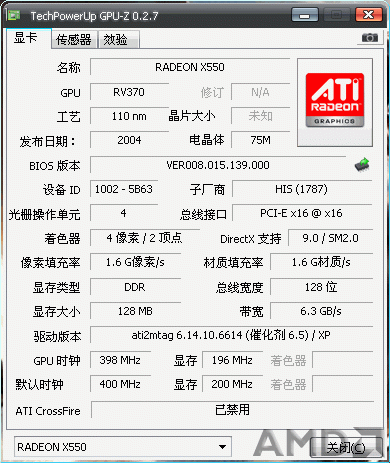Open the RADEON X550 card dropdown
This screenshot has width=390, height=463.
[123, 447]
